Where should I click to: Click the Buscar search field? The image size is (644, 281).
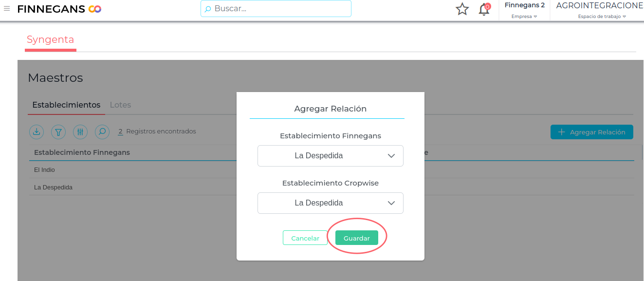[276, 9]
